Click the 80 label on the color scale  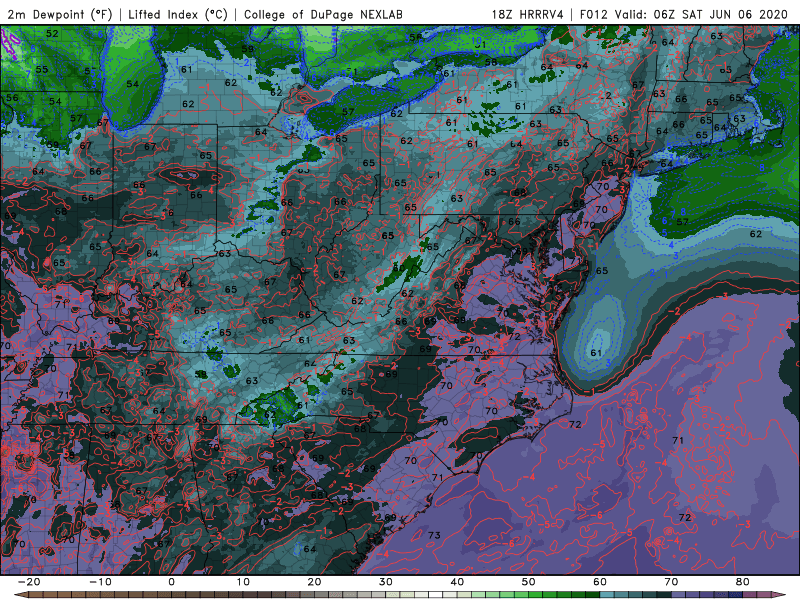743,582
